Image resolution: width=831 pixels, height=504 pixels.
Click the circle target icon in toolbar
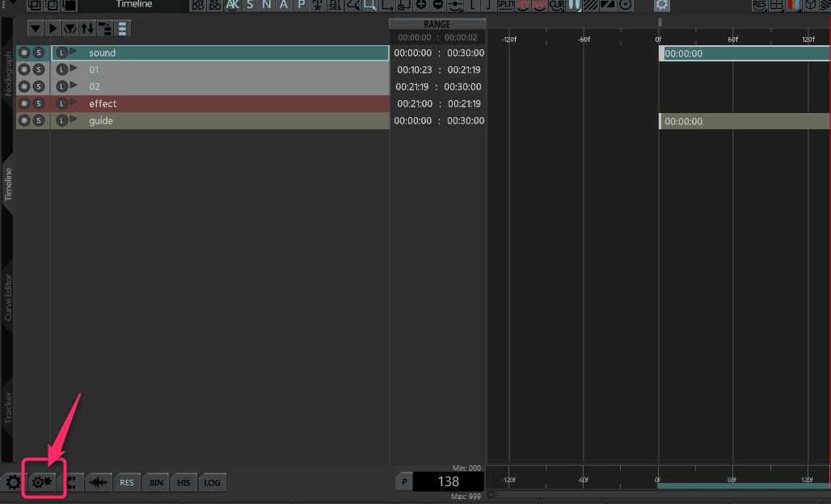[x=626, y=6]
